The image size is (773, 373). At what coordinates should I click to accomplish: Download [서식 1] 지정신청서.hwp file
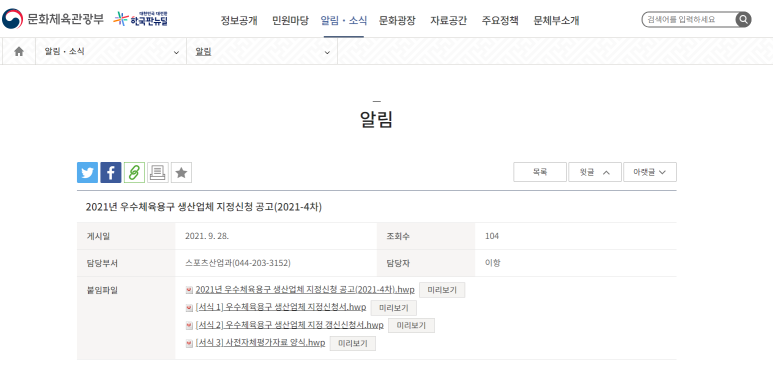(x=281, y=307)
